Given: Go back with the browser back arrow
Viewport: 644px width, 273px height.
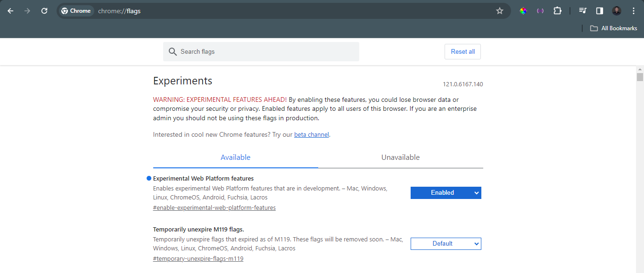Looking at the screenshot, I should pyautogui.click(x=10, y=11).
